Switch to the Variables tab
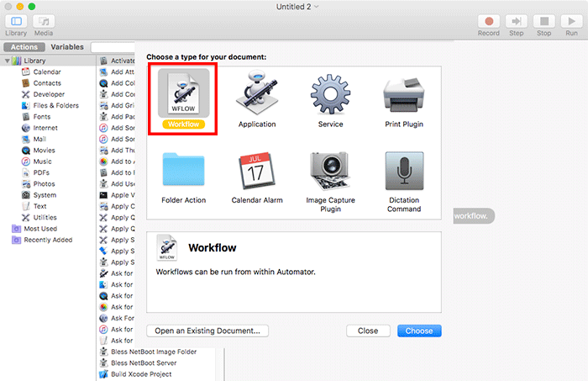The height and width of the screenshot is (381, 588). click(67, 47)
